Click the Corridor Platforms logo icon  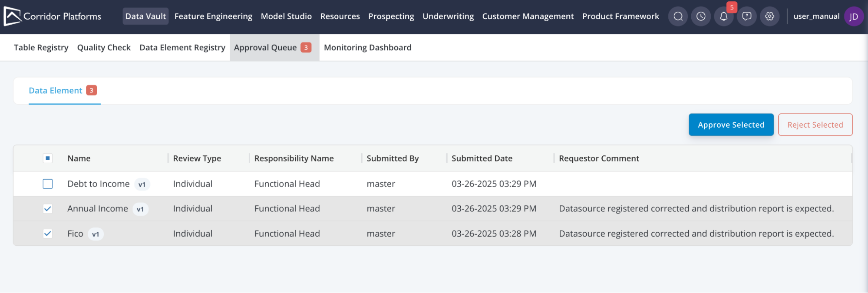[12, 16]
